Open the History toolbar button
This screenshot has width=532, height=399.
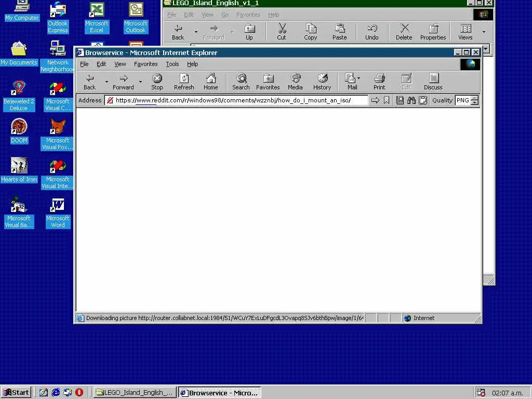[x=322, y=82]
